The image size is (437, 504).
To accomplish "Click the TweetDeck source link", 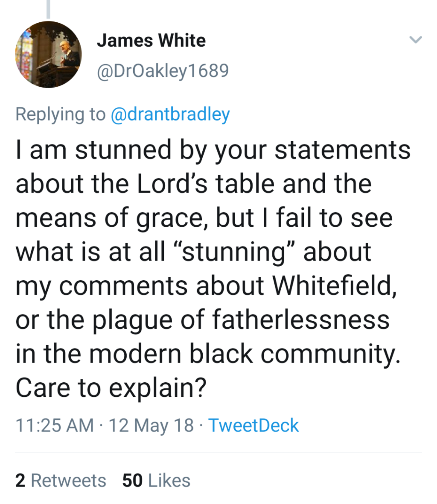I will [254, 425].
